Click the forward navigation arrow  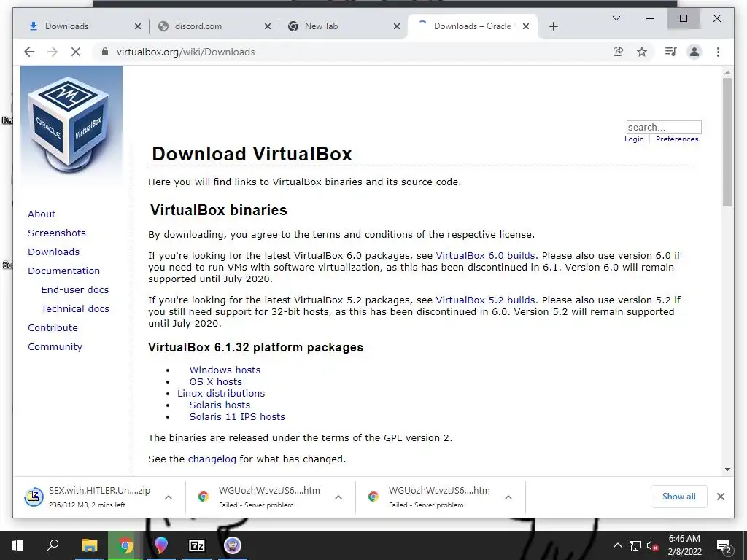pyautogui.click(x=53, y=52)
